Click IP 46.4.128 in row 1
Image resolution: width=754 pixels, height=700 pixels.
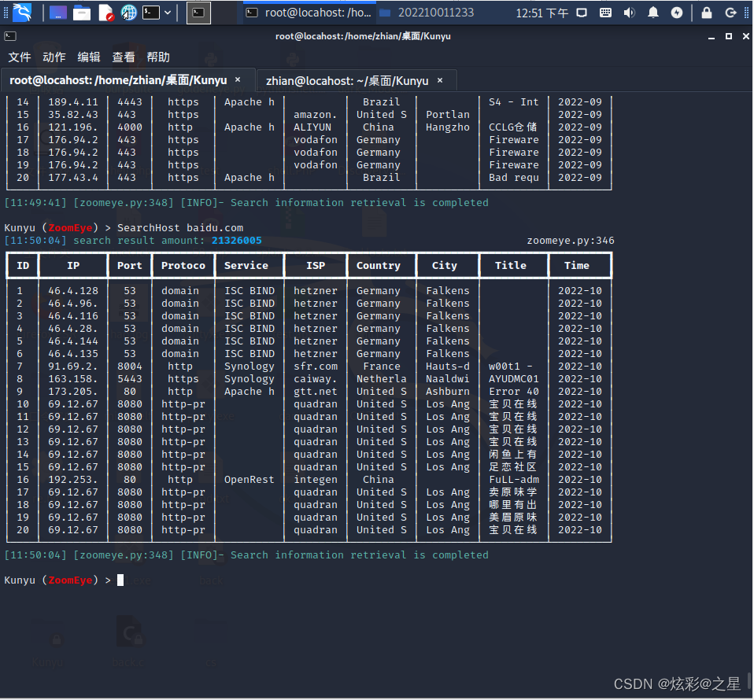(73, 291)
